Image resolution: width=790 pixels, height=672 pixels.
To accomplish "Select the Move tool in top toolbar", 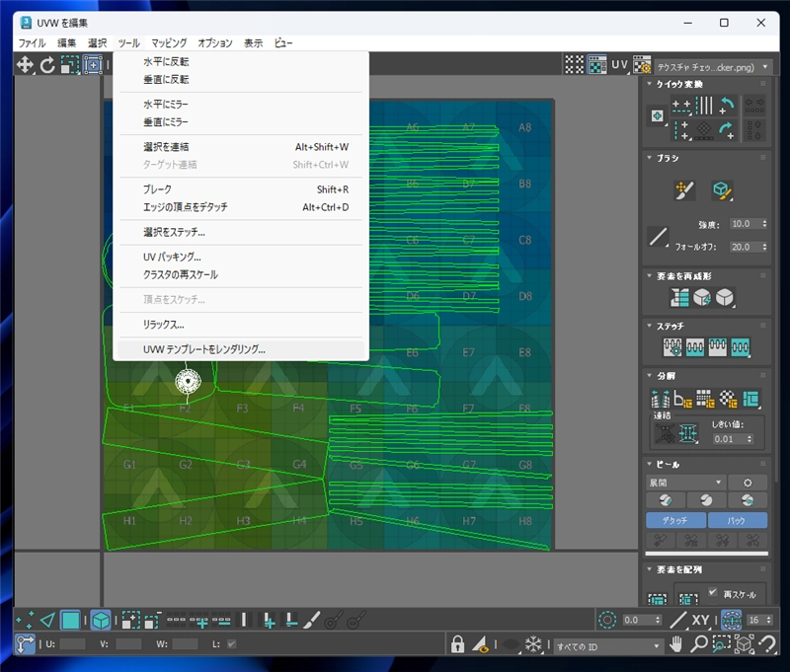I will tap(25, 65).
